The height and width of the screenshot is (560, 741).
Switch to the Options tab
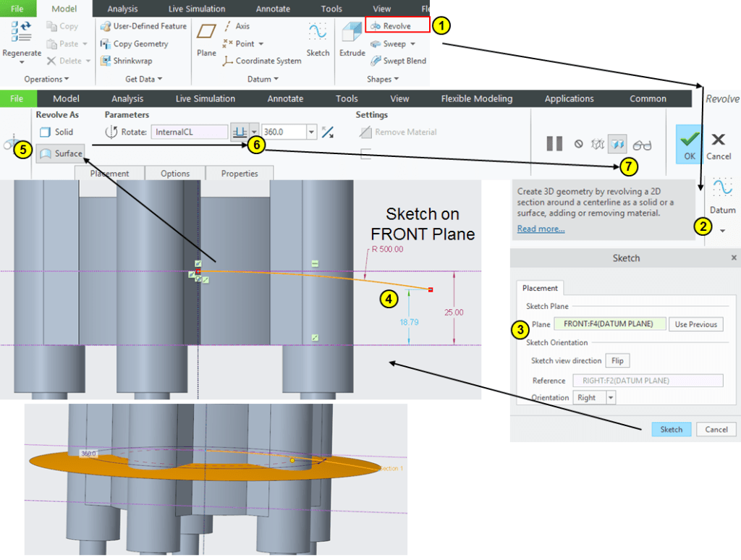(175, 174)
